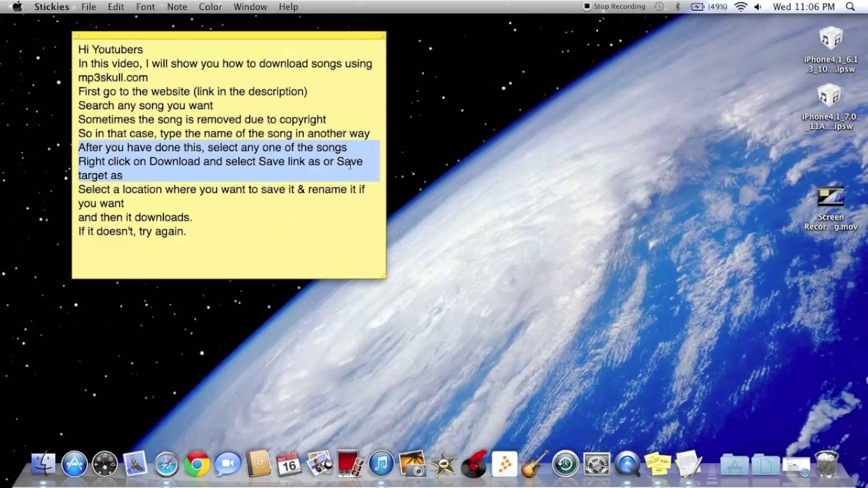Click the "Search any song you want" line
Viewport: 868px width, 488px height.
pyautogui.click(x=146, y=105)
